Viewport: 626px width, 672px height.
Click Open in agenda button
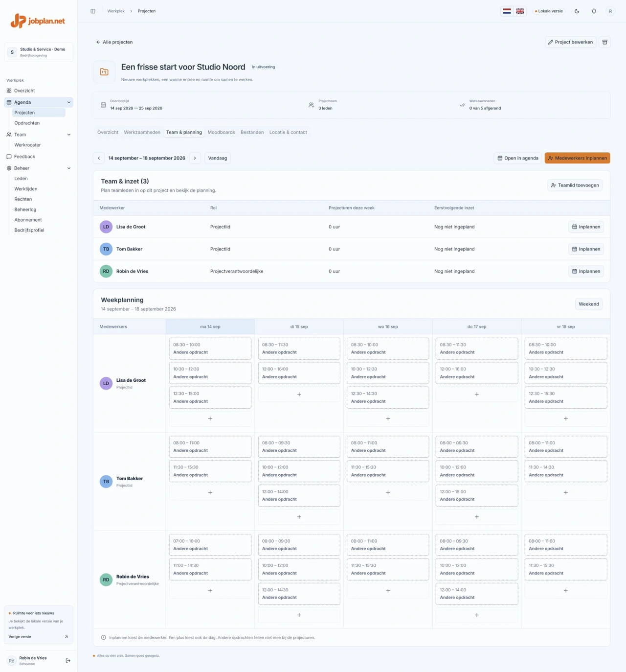(x=518, y=158)
